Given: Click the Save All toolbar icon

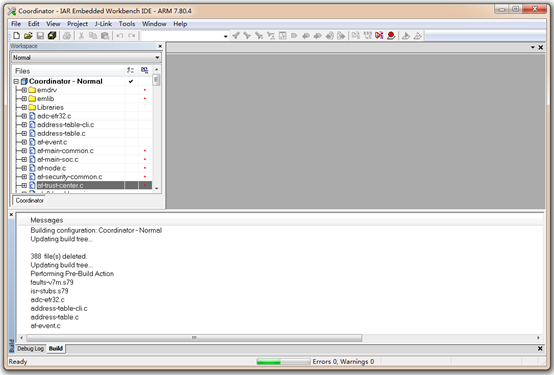Looking at the screenshot, I should 52,36.
